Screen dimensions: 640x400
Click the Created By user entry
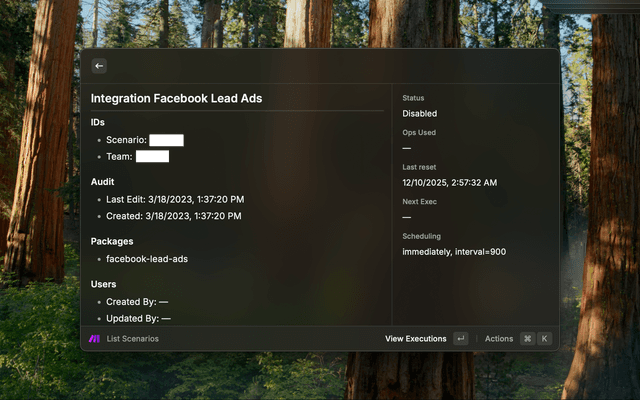click(137, 302)
